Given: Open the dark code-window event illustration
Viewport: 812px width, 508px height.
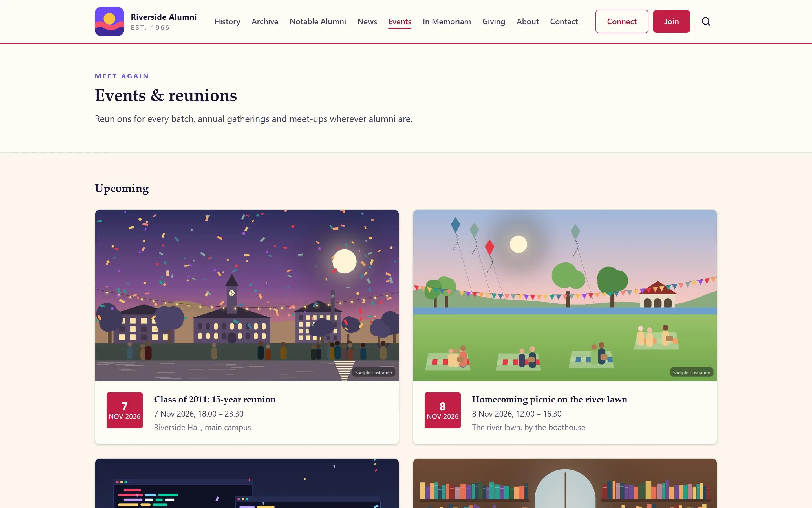Looking at the screenshot, I should [247, 483].
